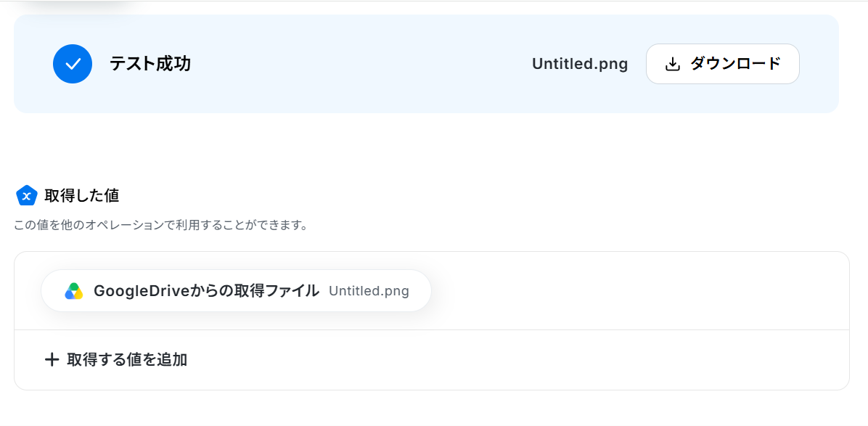The width and height of the screenshot is (868, 426).
Task: Click empty panel area right of Google Drive chip
Action: pyautogui.click(x=636, y=291)
